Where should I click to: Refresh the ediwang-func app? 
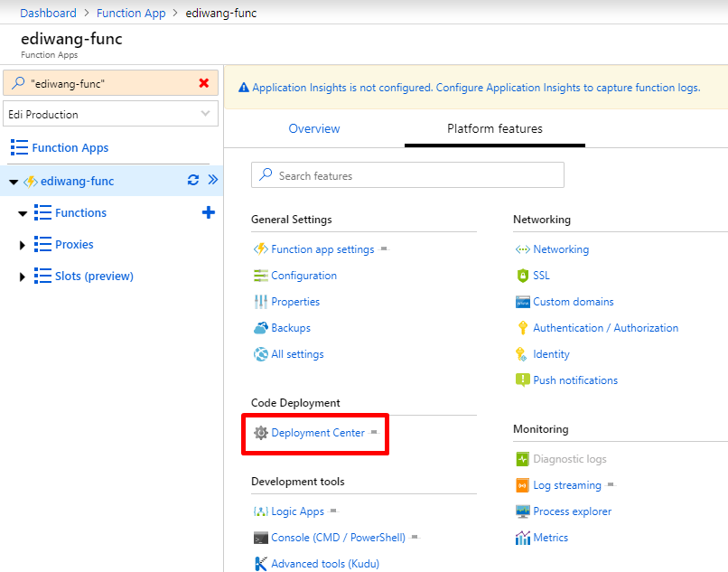[193, 180]
